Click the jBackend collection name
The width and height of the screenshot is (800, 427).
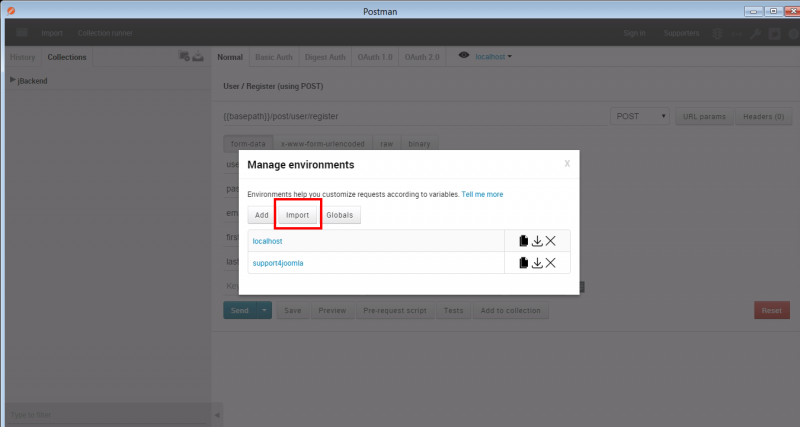[33, 81]
